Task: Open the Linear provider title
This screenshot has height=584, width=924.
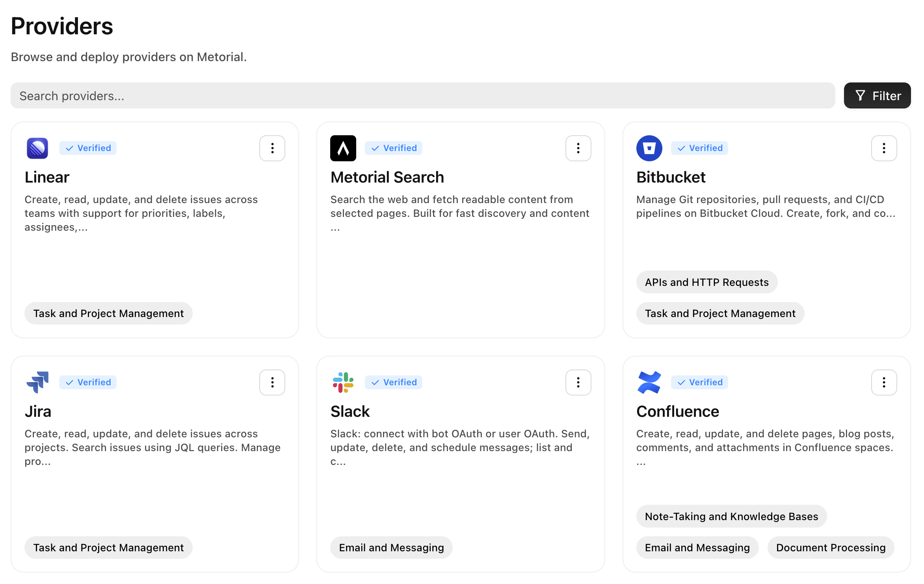Action: [x=47, y=177]
